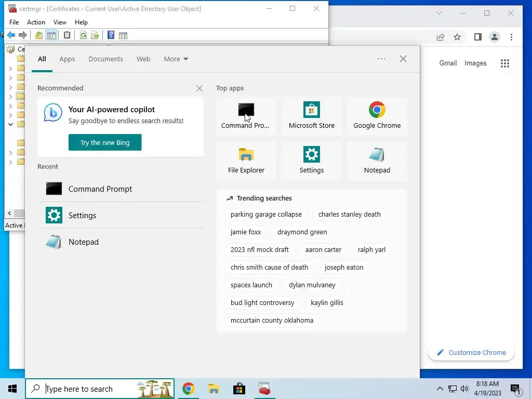Open Microsoft Store from Top apps

click(312, 116)
